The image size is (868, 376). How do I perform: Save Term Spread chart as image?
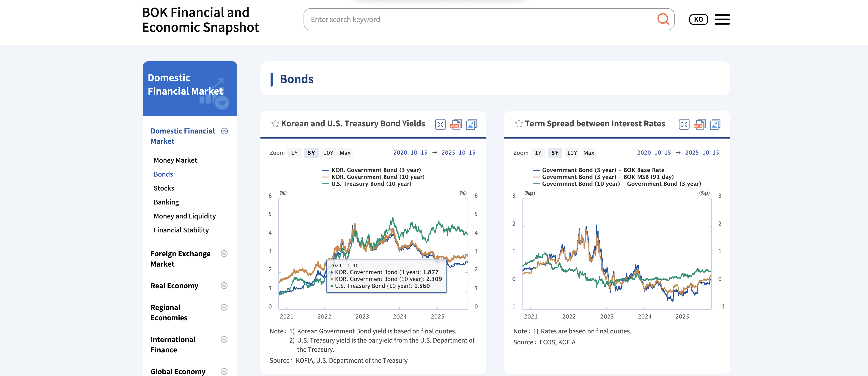[x=715, y=124]
